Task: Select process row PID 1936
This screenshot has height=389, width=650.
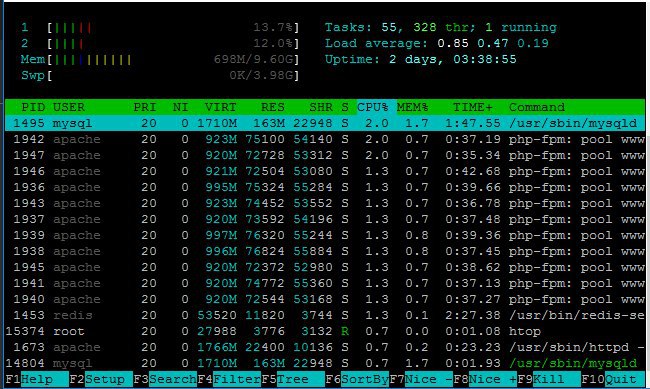Action: tap(325, 187)
